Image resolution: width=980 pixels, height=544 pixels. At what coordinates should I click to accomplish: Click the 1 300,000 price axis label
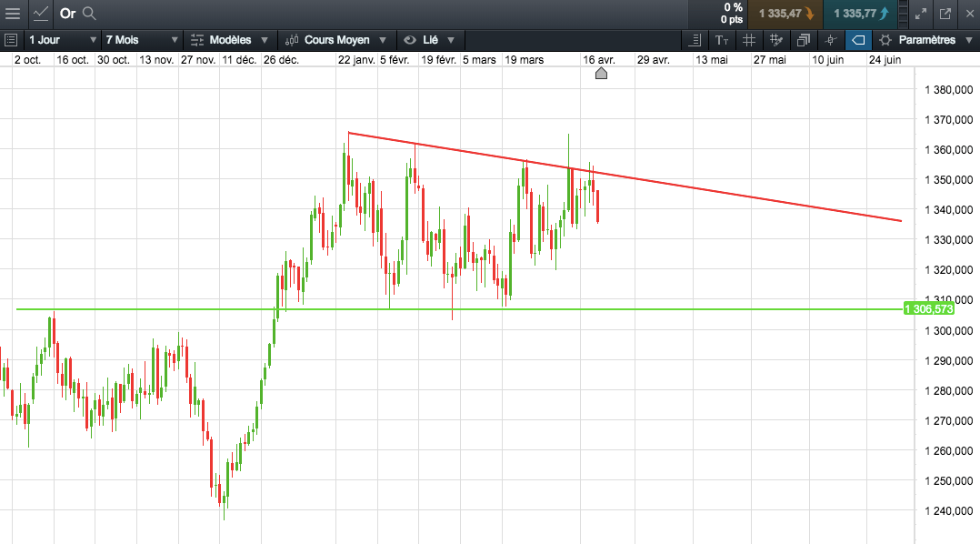(949, 331)
